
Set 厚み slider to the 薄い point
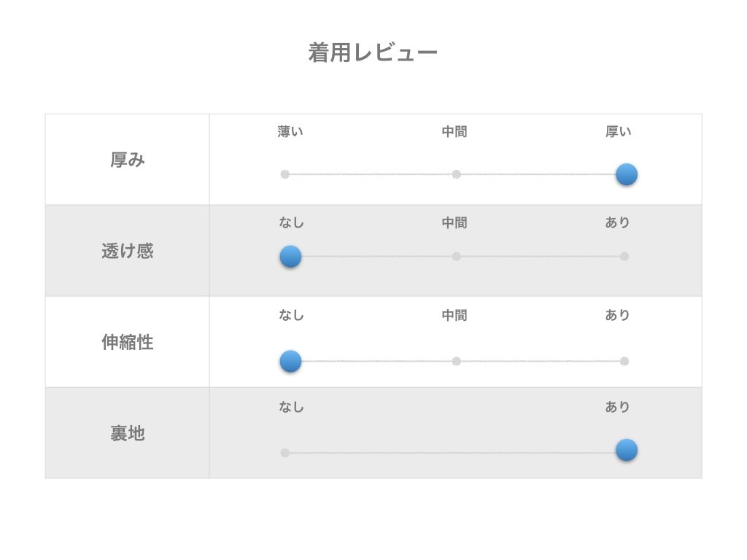[x=285, y=174]
